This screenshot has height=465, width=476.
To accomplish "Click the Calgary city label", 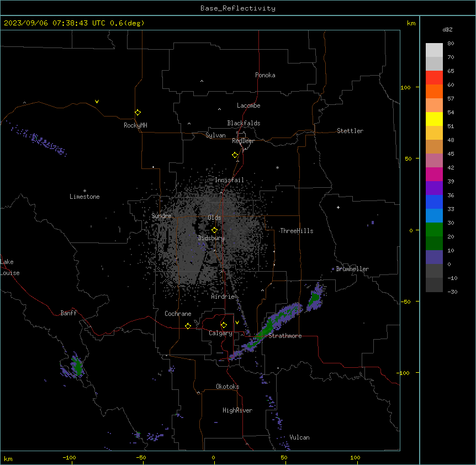I will pos(220,333).
